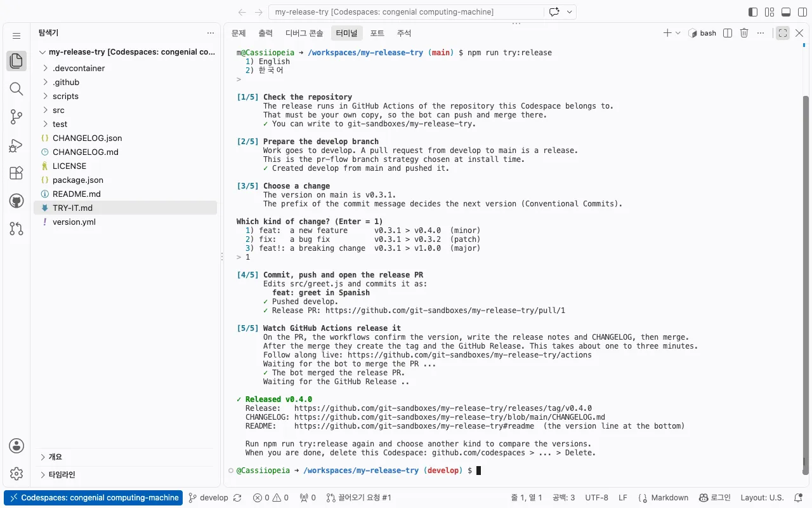This screenshot has height=508, width=812.
Task: Open the TRY-IT.md file
Action: (125, 208)
